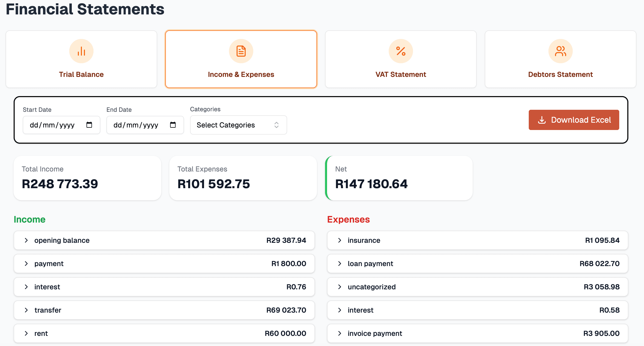Viewport: 644px width, 346px height.
Task: Click the green Income section heading
Action: point(30,219)
